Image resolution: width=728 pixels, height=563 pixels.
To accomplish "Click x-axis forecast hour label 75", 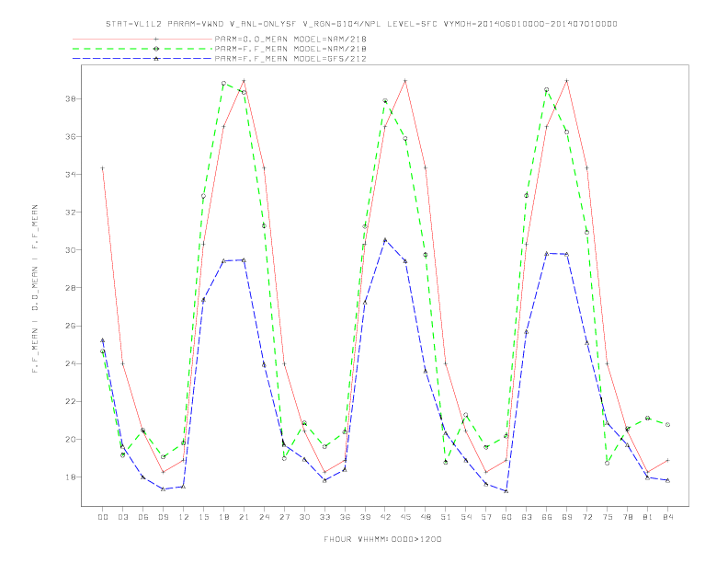I will click(608, 517).
